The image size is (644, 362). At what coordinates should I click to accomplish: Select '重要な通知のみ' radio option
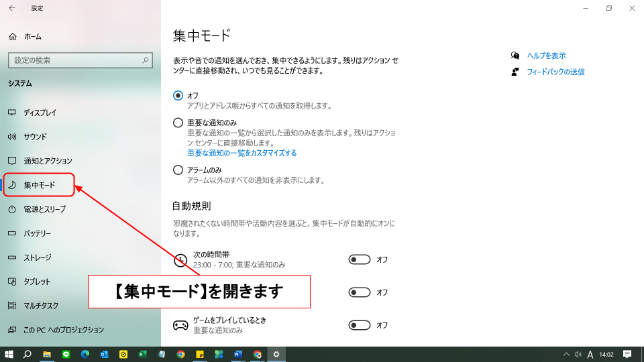tap(178, 123)
